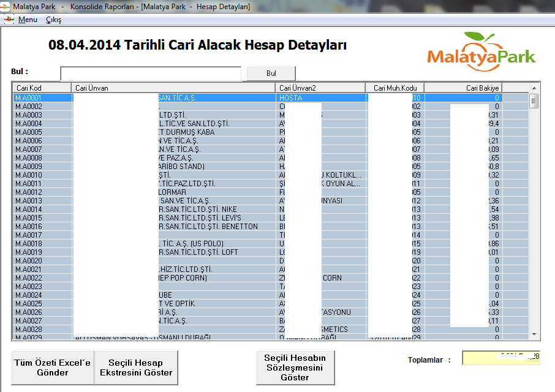The height and width of the screenshot is (392, 555).
Task: Focus the Bul search input field
Action: coord(151,73)
